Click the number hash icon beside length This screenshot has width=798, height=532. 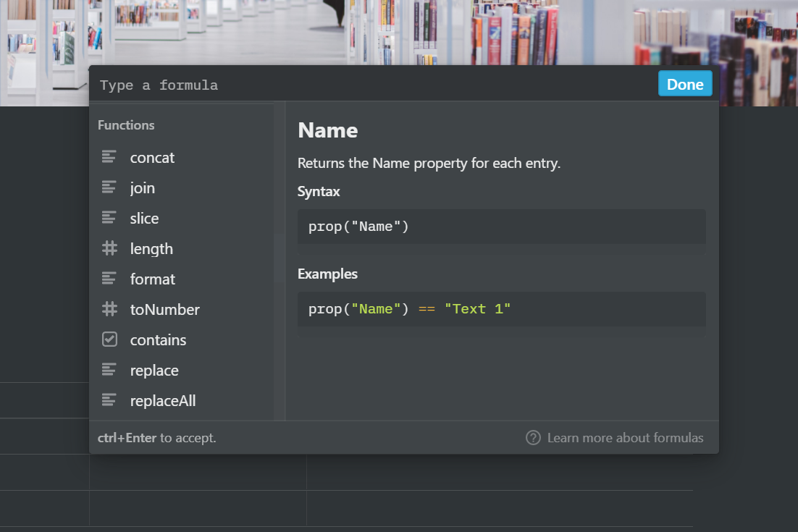(109, 248)
